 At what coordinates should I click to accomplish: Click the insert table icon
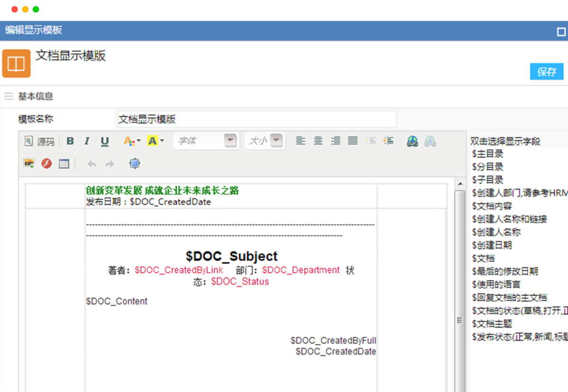point(64,164)
